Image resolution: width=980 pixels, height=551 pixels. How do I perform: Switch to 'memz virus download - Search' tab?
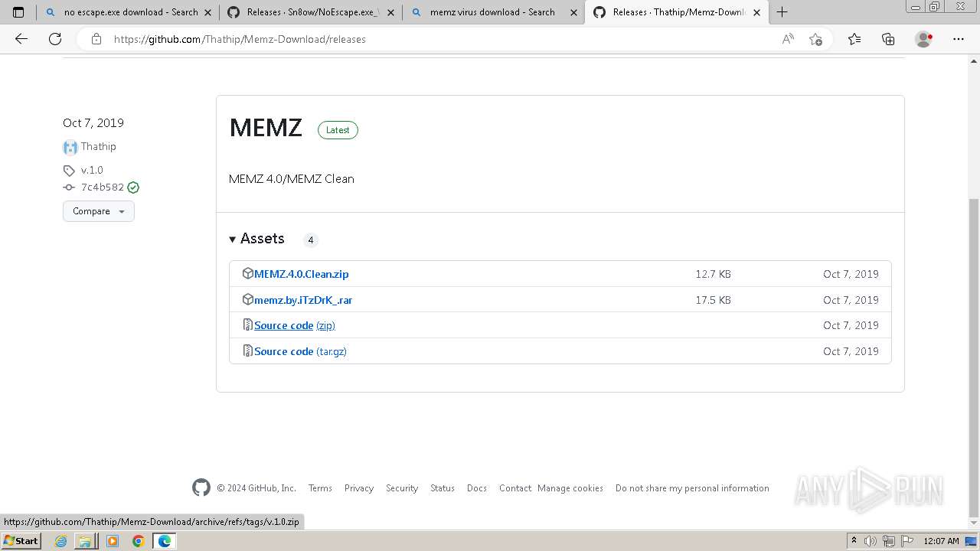493,12
